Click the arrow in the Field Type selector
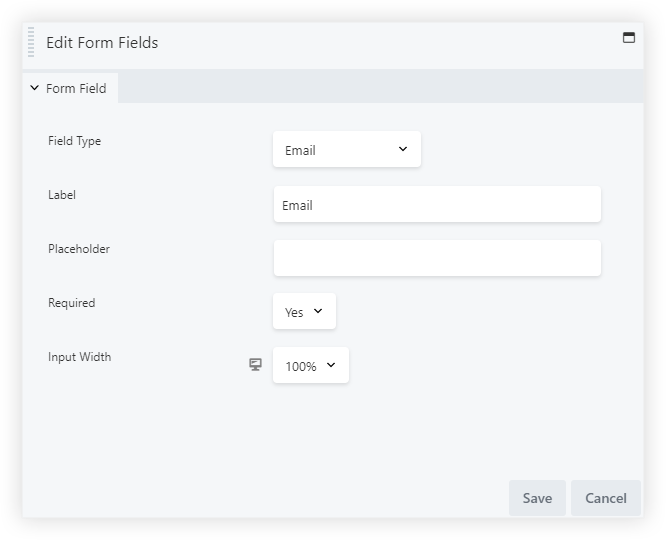 (x=403, y=149)
